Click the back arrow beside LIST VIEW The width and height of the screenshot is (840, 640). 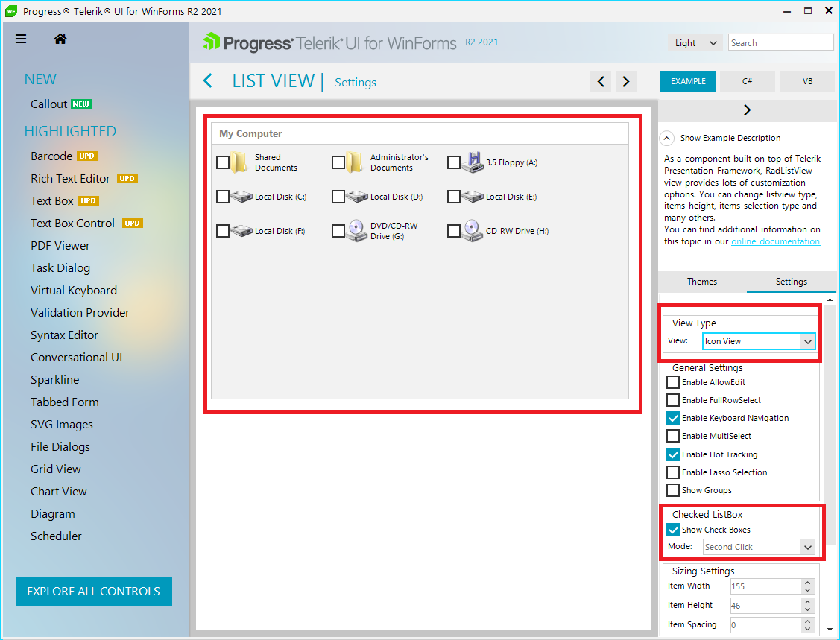click(208, 81)
